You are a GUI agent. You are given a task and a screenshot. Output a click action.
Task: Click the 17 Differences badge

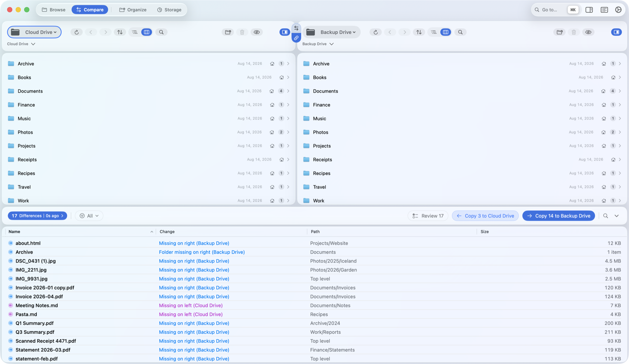pos(37,216)
